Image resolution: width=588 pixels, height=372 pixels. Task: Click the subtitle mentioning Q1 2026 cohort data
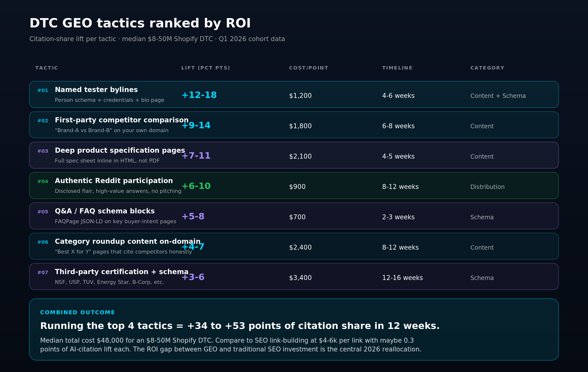[157, 39]
